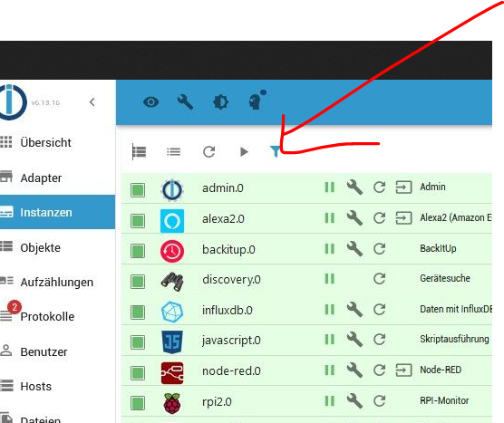Open node-red.0 settings wrench
The width and height of the screenshot is (504, 423).
tap(354, 370)
